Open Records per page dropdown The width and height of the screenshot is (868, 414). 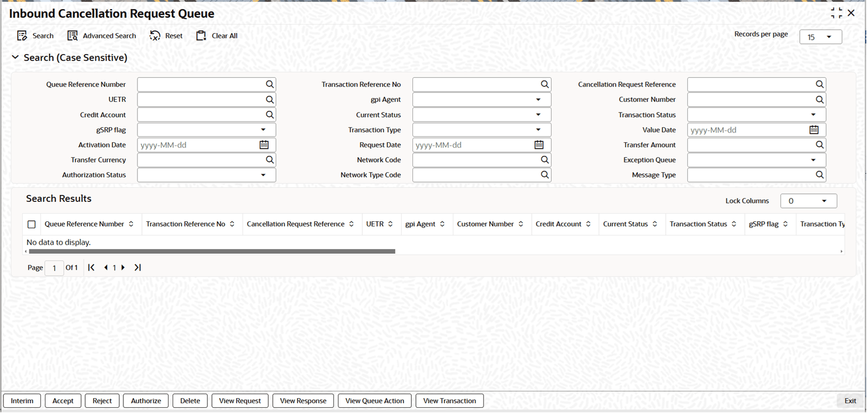coord(821,37)
